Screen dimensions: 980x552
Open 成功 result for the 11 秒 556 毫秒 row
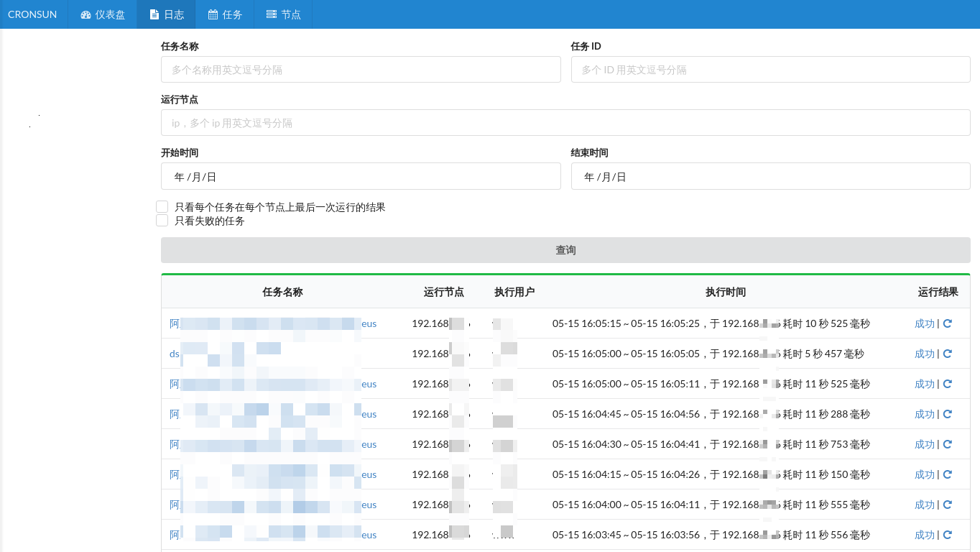point(925,535)
